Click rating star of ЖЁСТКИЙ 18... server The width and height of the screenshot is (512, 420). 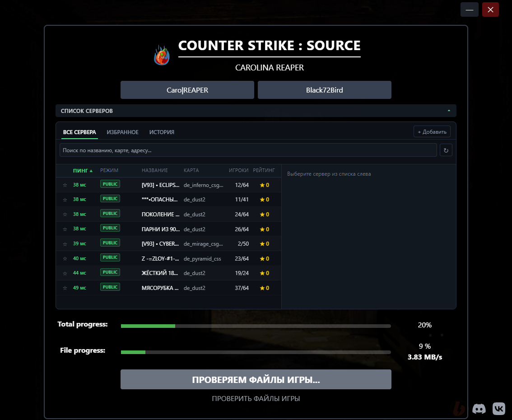[x=262, y=273]
